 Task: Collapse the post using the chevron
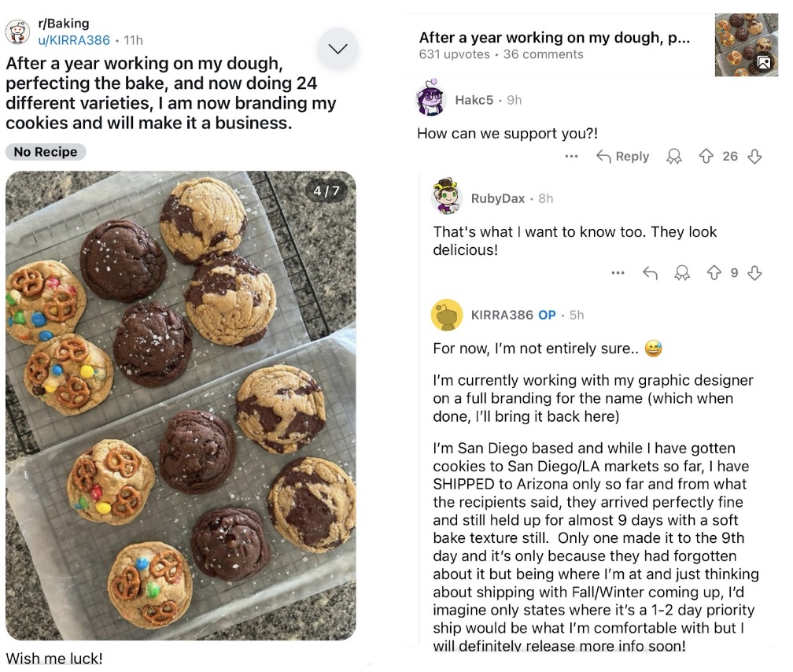[338, 48]
